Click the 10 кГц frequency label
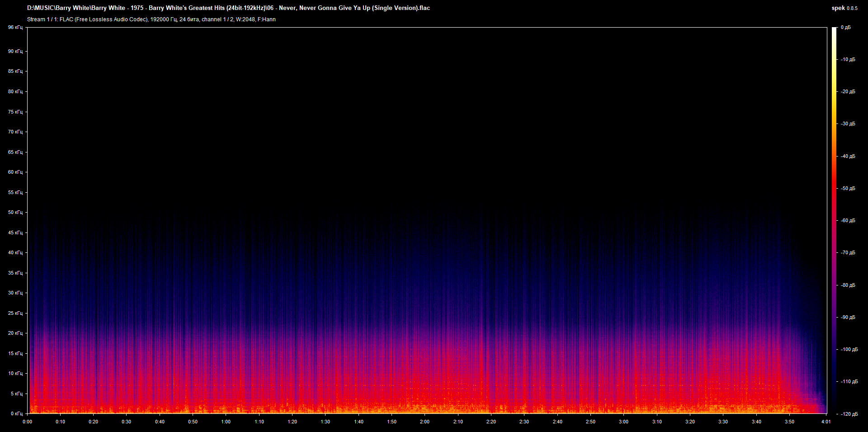The height and width of the screenshot is (432, 868). [x=15, y=373]
